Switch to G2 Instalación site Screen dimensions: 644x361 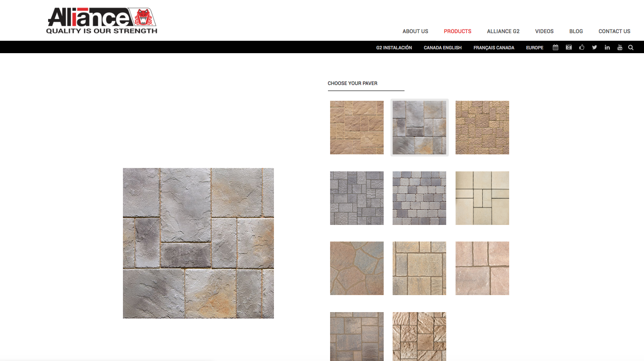click(394, 48)
